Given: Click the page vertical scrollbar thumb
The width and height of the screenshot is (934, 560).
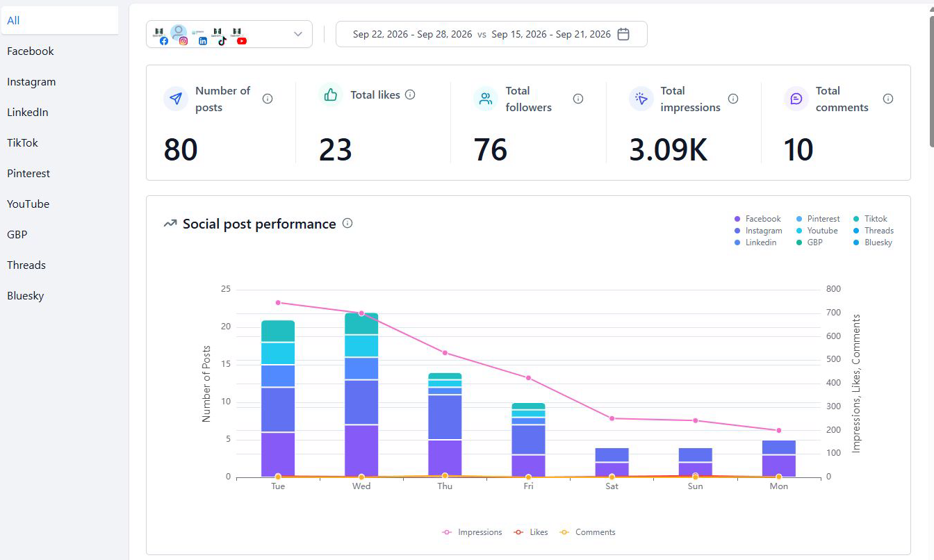Looking at the screenshot, I should pyautogui.click(x=931, y=80).
